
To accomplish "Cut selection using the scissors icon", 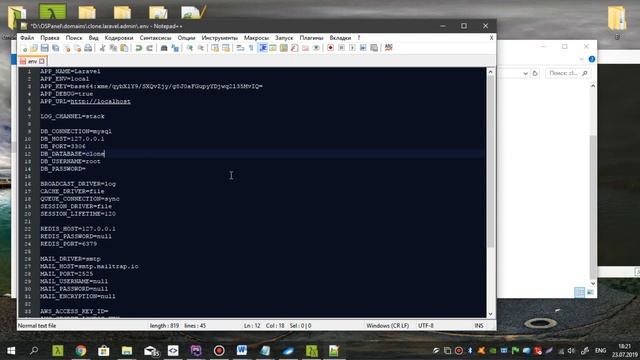I will (x=102, y=48).
